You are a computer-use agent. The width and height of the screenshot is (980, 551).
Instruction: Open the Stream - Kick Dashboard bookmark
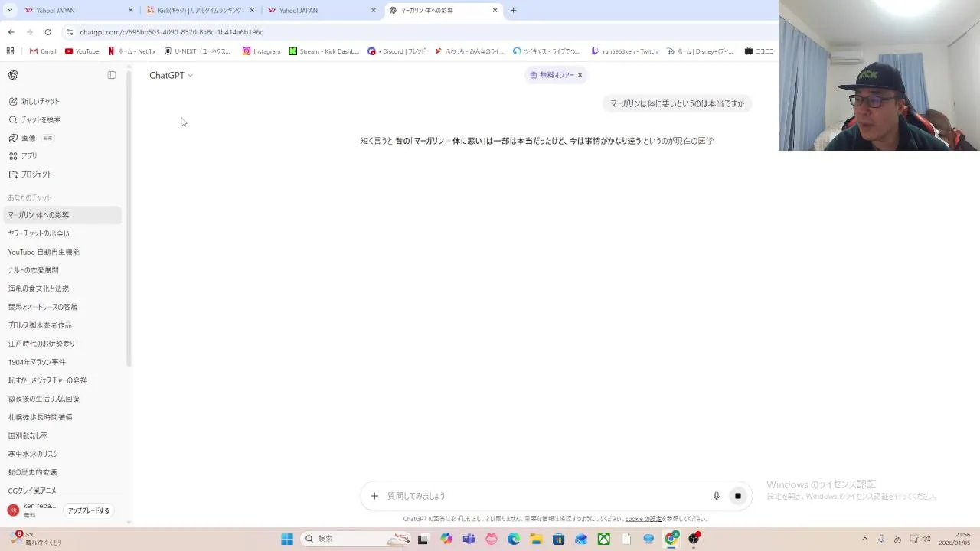coord(324,51)
